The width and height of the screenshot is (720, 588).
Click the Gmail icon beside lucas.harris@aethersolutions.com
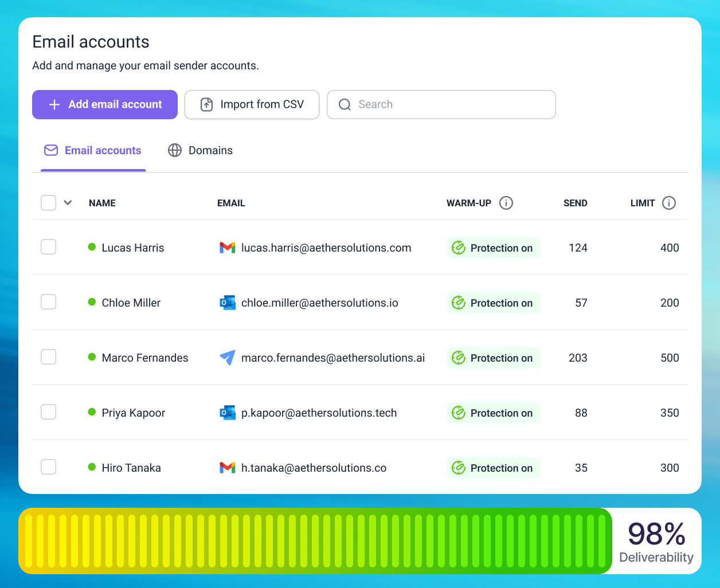click(x=228, y=248)
